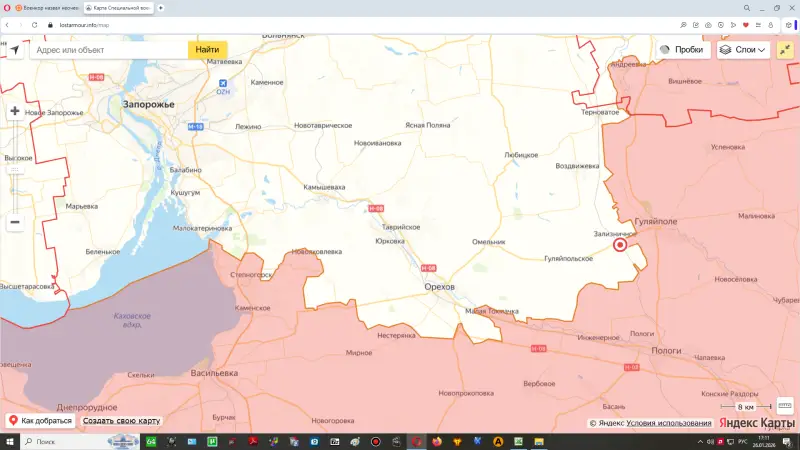Click the Адрес или объект search field
800x450 pixels.
[x=108, y=49]
